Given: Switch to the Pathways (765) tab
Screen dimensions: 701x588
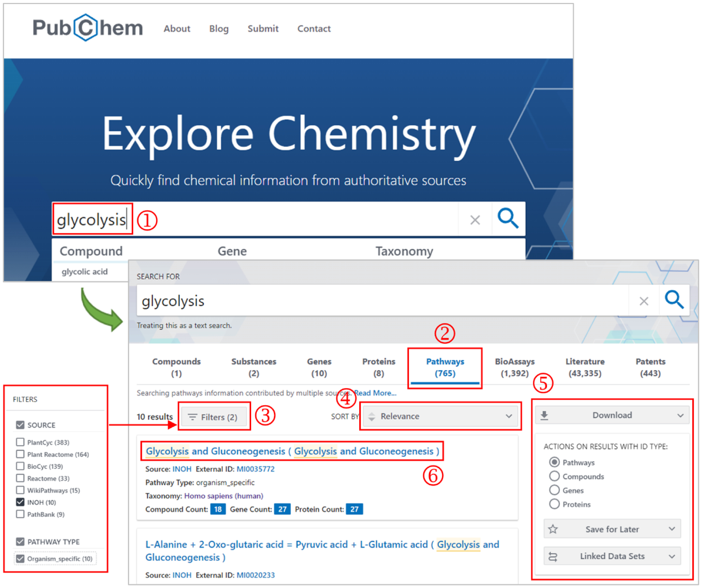Looking at the screenshot, I should pos(445,367).
